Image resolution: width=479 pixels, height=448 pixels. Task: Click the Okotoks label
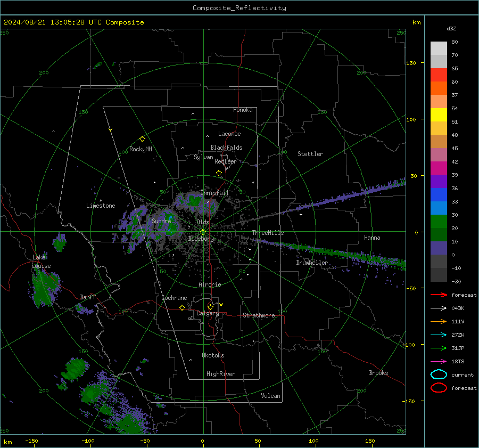point(213,355)
